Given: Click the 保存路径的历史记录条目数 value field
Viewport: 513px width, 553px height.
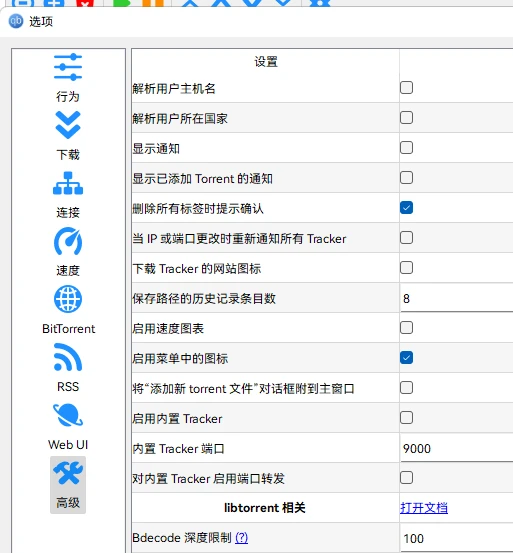Looking at the screenshot, I should (457, 298).
